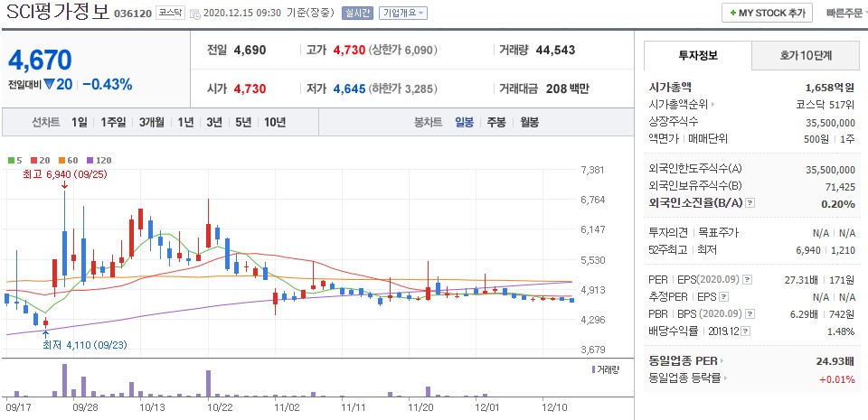Click the 시가총액 value 1,658억원

830,88
